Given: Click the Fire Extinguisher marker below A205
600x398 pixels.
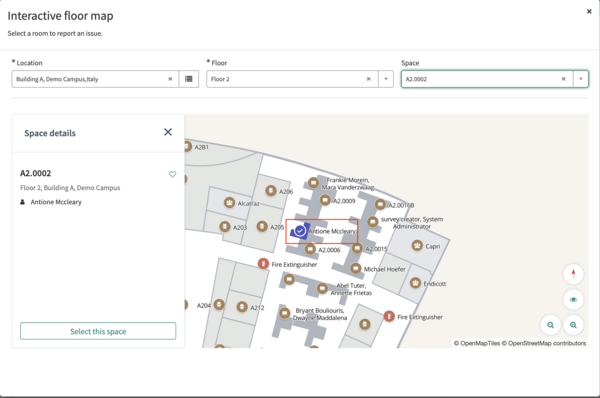Looking at the screenshot, I should [x=263, y=263].
